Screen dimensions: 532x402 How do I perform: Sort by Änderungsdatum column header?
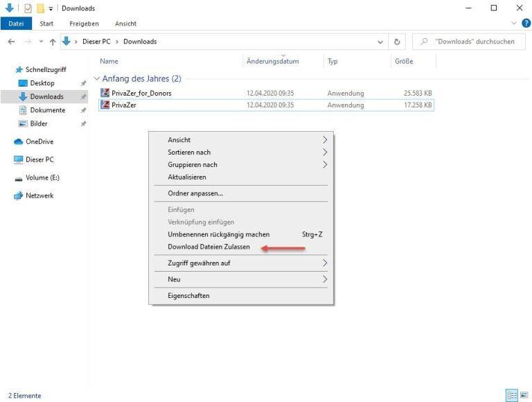273,62
